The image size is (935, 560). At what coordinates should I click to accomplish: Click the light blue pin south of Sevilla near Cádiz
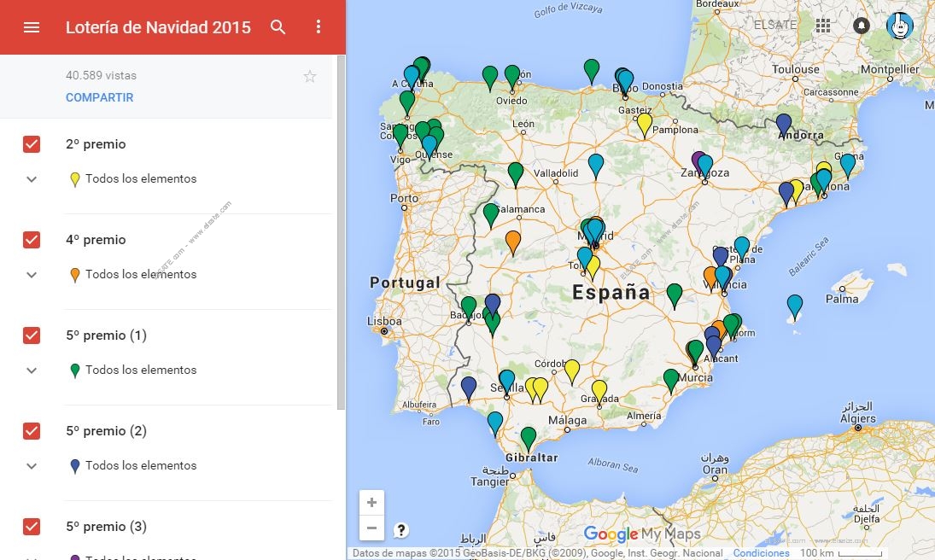pyautogui.click(x=495, y=423)
